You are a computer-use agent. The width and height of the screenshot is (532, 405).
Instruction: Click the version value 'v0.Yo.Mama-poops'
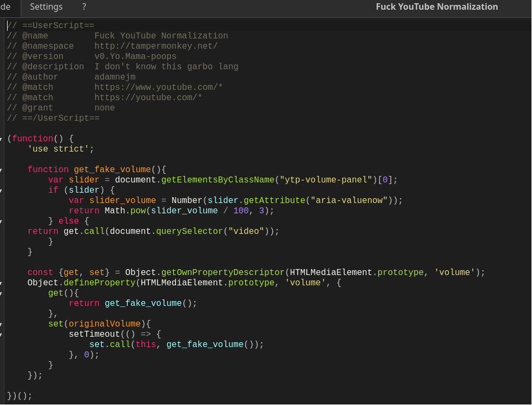pyautogui.click(x=135, y=56)
